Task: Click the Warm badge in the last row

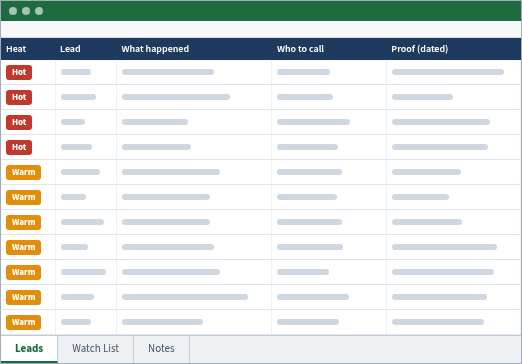Action: pos(23,322)
